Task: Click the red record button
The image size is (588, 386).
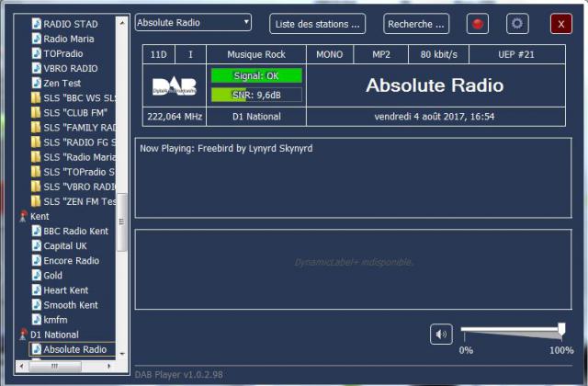Action: click(478, 24)
